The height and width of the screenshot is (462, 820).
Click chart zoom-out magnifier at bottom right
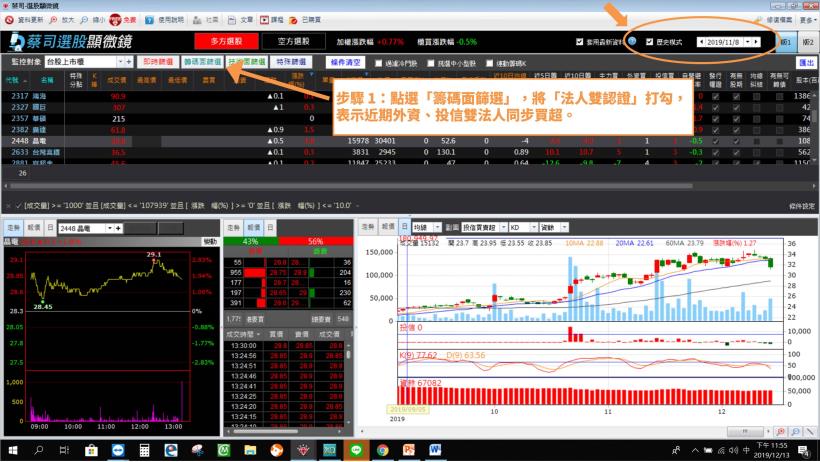pyautogui.click(x=795, y=432)
